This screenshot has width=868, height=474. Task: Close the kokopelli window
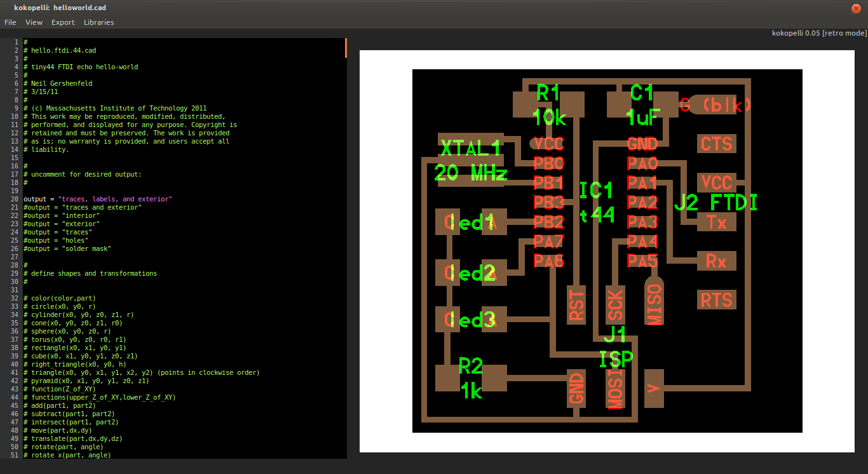pyautogui.click(x=855, y=8)
